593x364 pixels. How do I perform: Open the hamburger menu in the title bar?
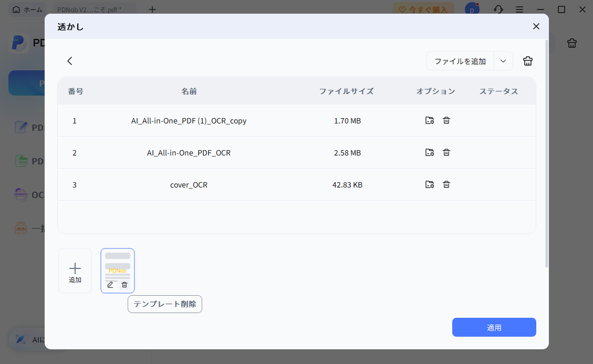pyautogui.click(x=519, y=9)
